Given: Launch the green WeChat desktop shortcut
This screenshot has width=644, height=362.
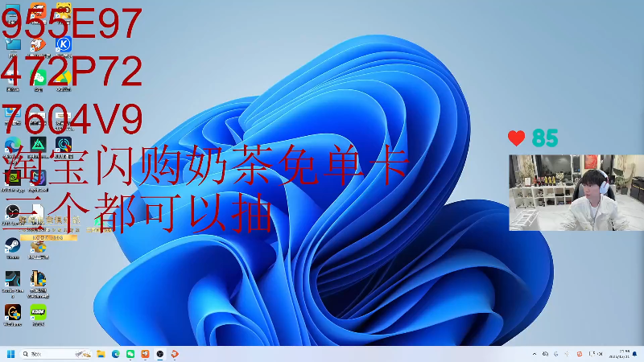Looking at the screenshot, I should coord(39,77).
